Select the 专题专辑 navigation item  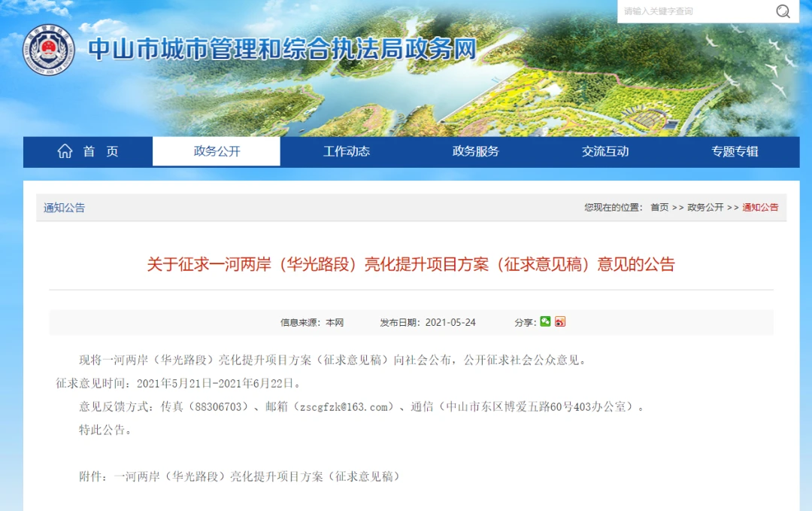click(734, 151)
